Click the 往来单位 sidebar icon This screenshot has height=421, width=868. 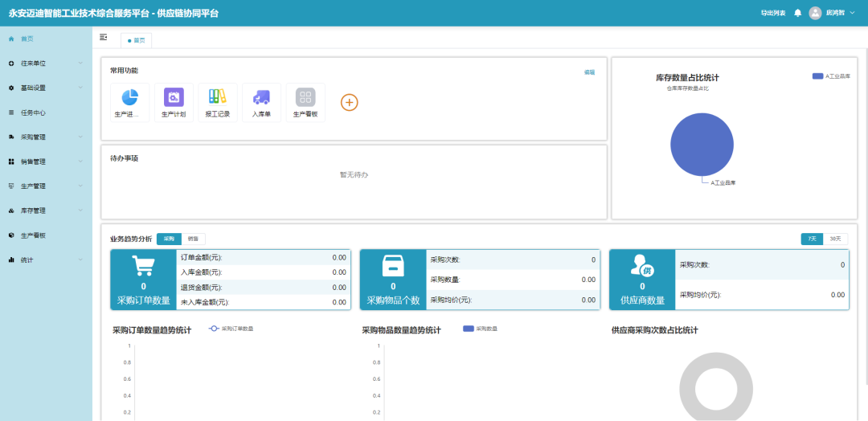pyautogui.click(x=11, y=63)
